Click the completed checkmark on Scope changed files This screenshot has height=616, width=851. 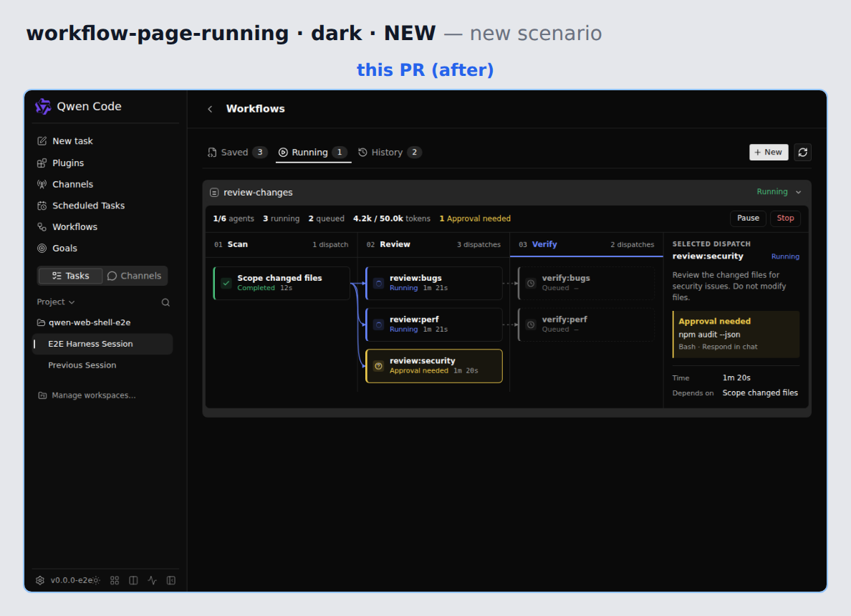(x=226, y=283)
